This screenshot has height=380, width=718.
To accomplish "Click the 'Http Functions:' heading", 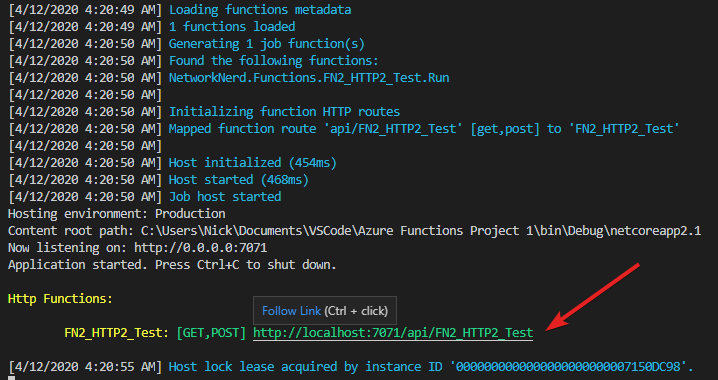I will (x=60, y=299).
